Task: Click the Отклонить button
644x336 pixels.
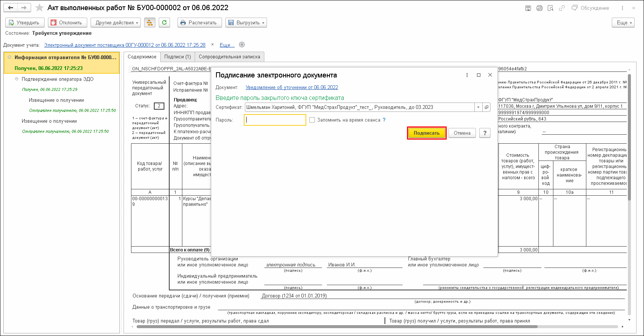Action: 67,22
